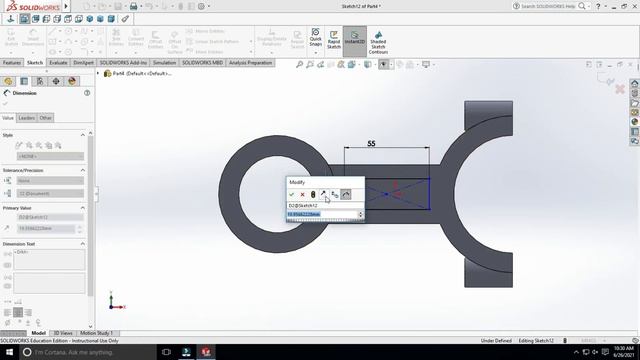Open the SOLIDWORKS Add-Ins tab
This screenshot has height=360, width=640.
click(123, 63)
